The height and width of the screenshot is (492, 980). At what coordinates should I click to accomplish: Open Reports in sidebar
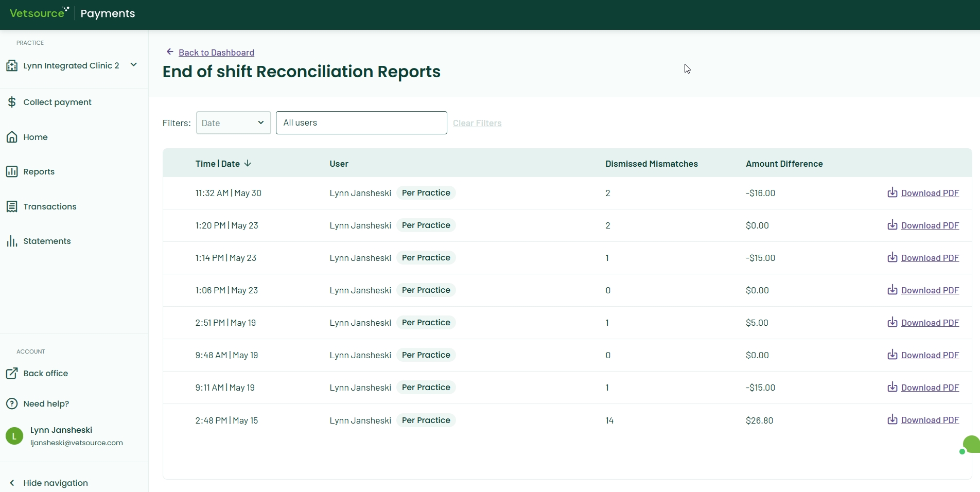pyautogui.click(x=39, y=171)
